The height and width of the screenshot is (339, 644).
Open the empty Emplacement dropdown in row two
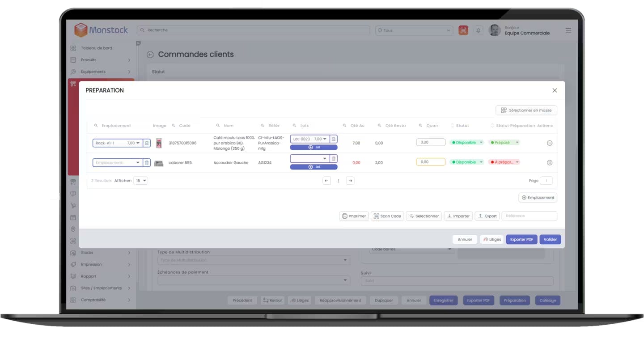[x=118, y=163]
